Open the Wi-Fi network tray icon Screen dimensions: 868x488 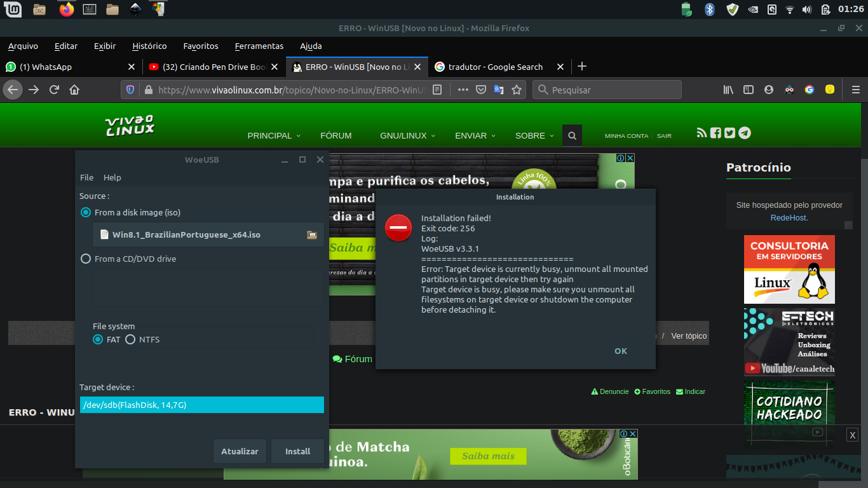pos(790,10)
